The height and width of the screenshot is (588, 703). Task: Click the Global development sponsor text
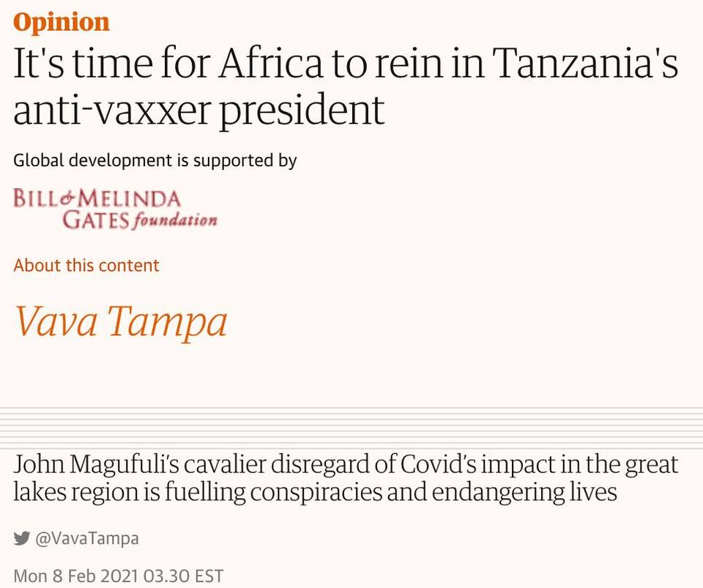click(93, 160)
